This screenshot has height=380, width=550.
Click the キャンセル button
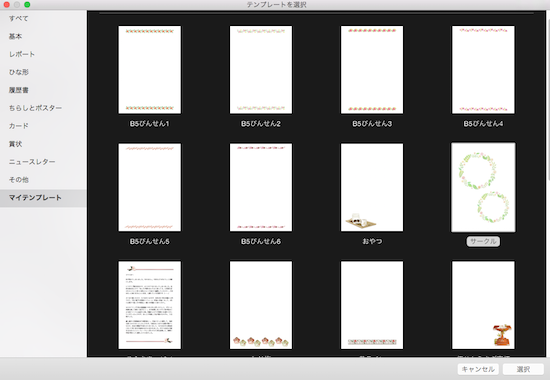478,369
